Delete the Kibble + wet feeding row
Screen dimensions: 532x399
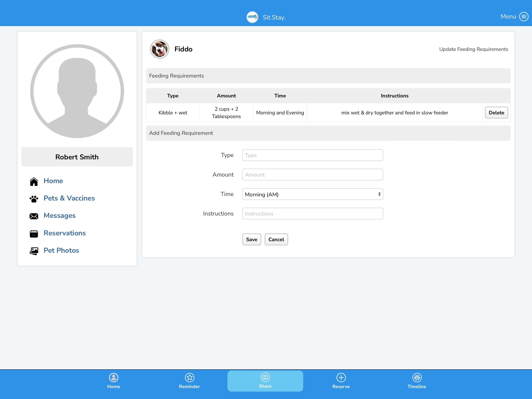pos(496,113)
